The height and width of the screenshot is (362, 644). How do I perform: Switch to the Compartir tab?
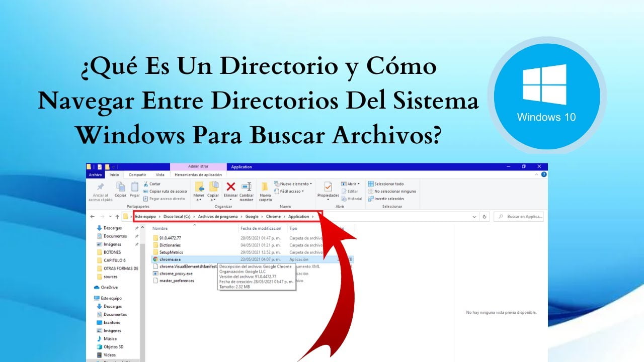(137, 174)
